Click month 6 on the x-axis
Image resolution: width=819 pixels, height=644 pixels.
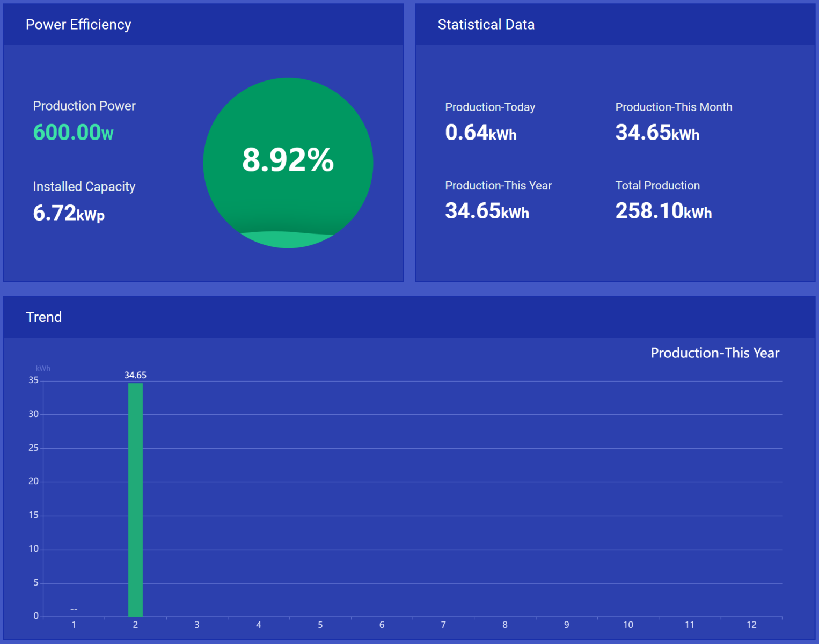point(382,625)
